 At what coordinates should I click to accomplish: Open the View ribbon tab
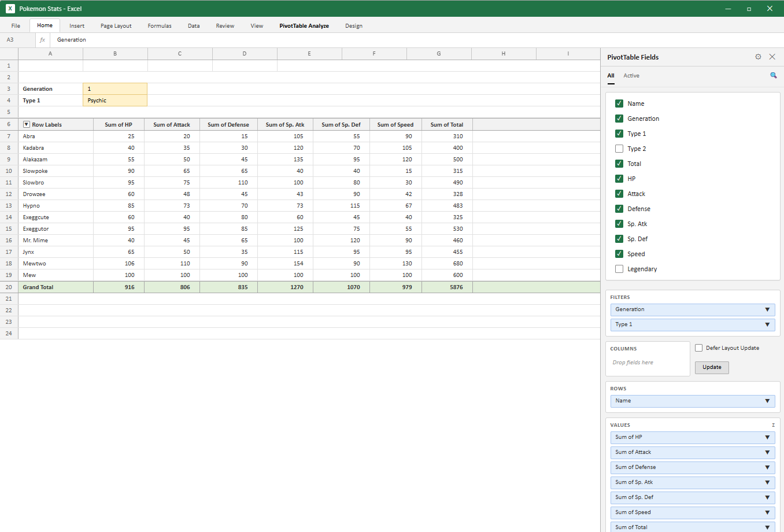pyautogui.click(x=257, y=25)
